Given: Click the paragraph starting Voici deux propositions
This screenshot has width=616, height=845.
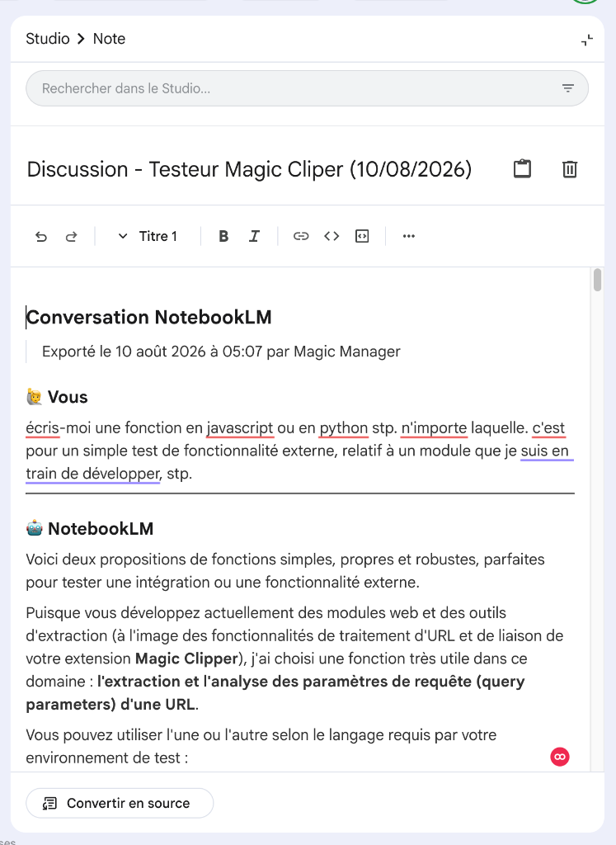Looking at the screenshot, I should point(285,571).
